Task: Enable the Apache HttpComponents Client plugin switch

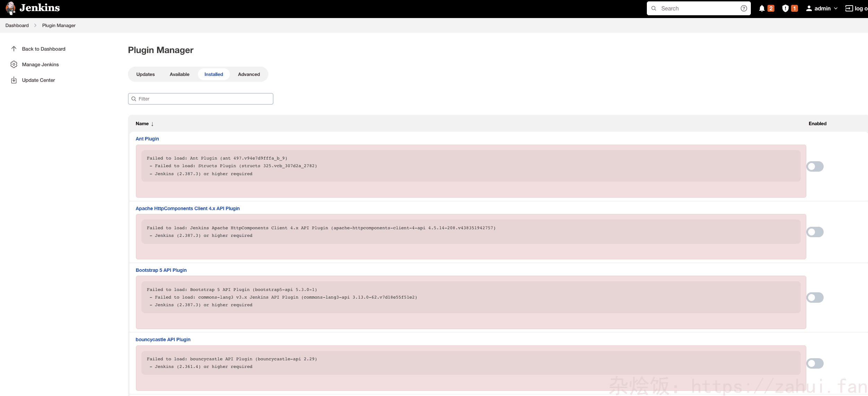Action: point(815,232)
